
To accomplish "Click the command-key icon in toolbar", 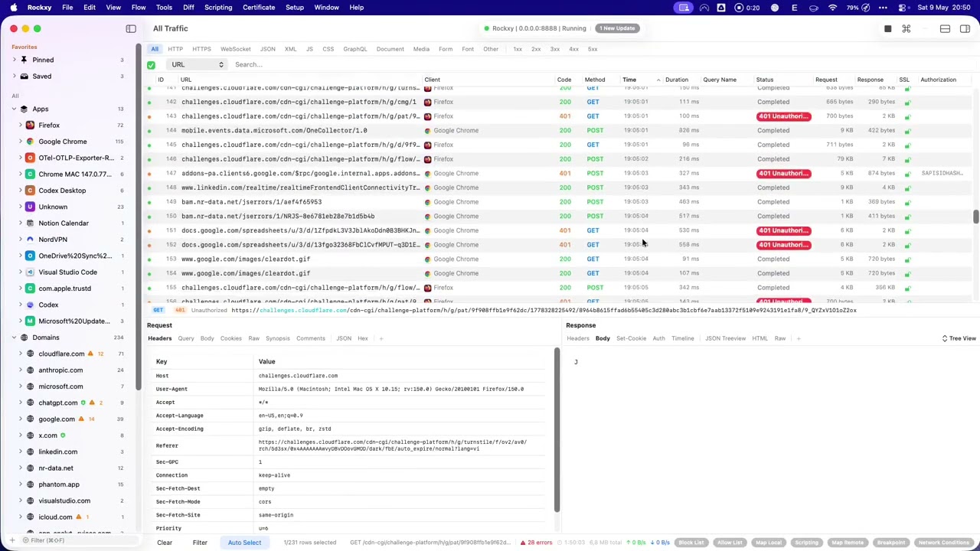I will click(906, 29).
